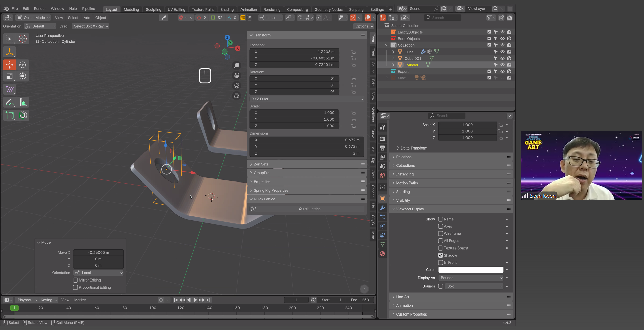Click the Move X value field
The height and width of the screenshot is (330, 644).
pos(98,253)
